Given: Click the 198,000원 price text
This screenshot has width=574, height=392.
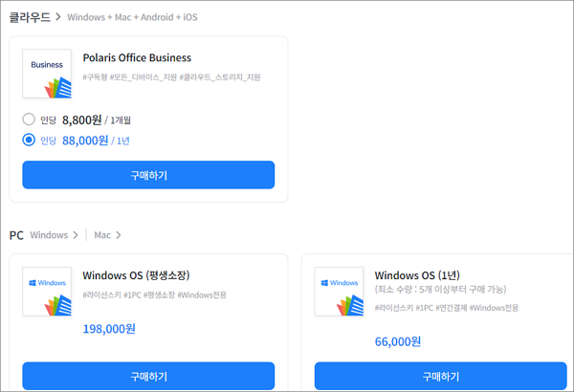Looking at the screenshot, I should (x=109, y=329).
